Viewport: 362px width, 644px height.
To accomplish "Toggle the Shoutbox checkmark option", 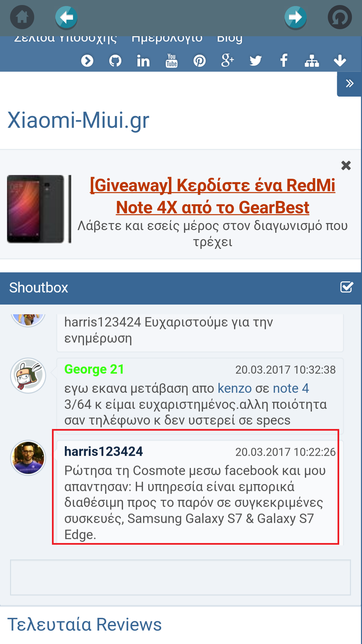I will point(347,287).
